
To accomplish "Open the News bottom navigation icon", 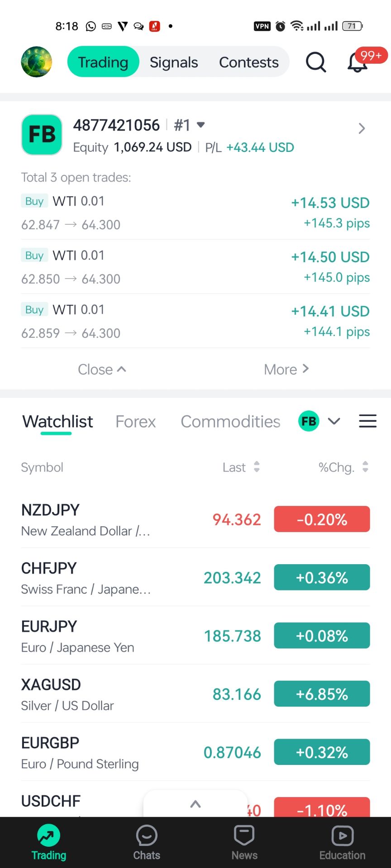I will coord(244,843).
